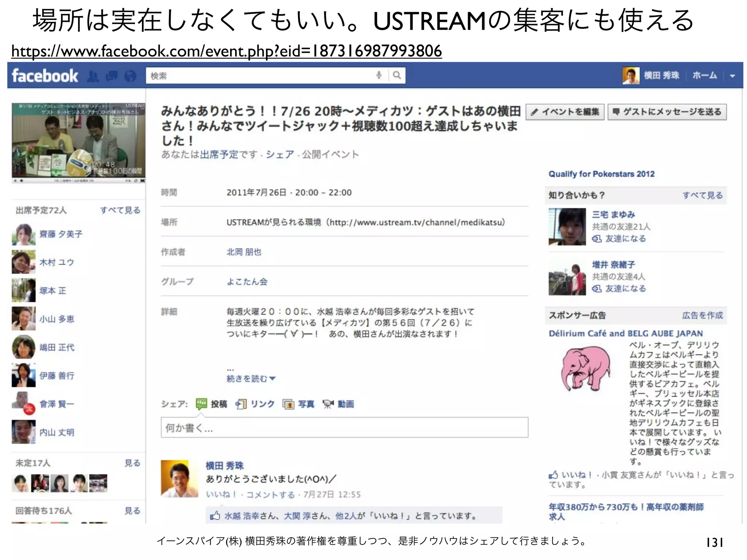Open the よこたん会 group
This screenshot has height=560, width=747.
coord(247,281)
